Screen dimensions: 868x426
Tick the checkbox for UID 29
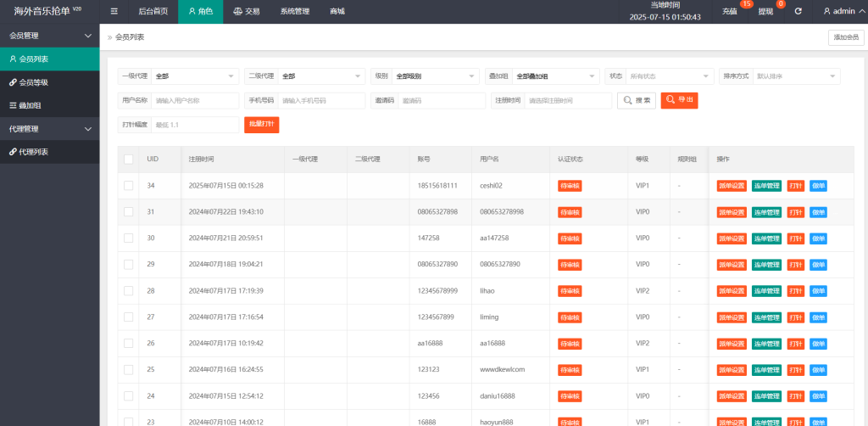(129, 264)
